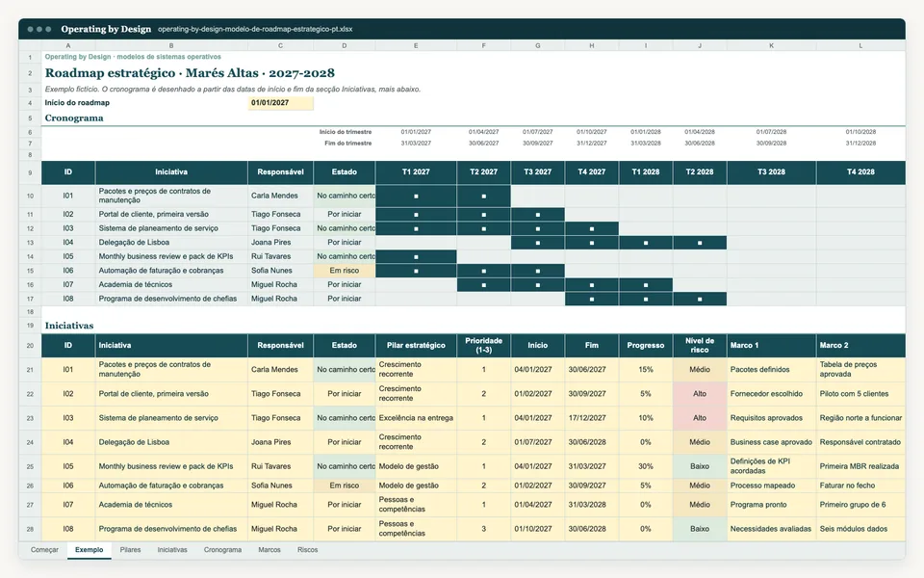
Task: Click the I04 T2 2028 timeline bar cell
Action: point(700,243)
